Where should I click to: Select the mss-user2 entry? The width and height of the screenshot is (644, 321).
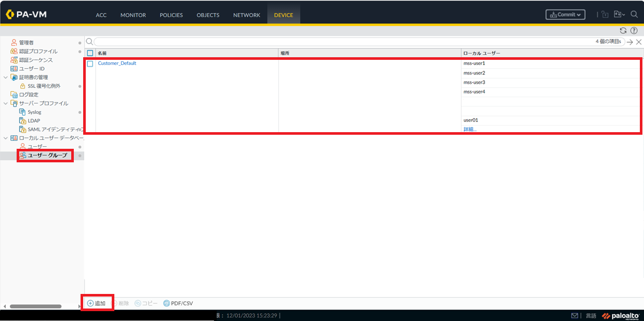(474, 73)
